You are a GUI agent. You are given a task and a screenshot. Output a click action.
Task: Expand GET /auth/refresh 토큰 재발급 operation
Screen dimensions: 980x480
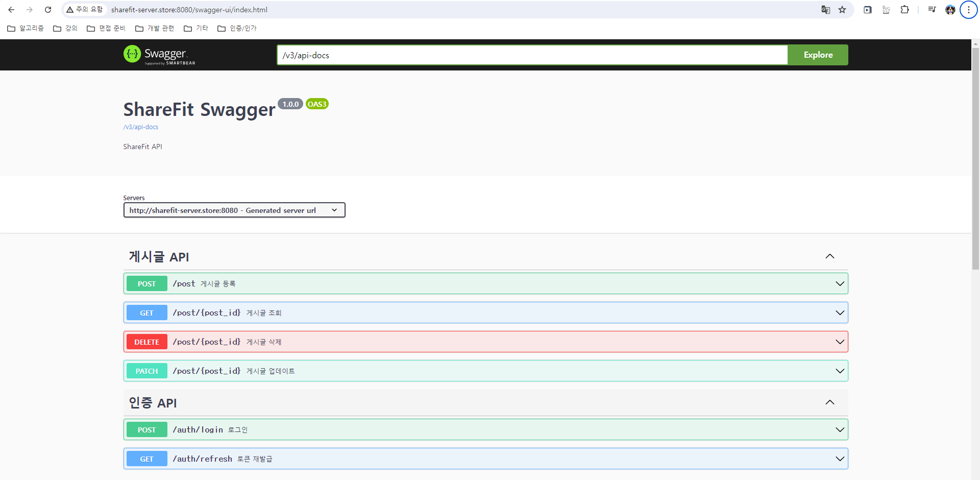coord(485,459)
